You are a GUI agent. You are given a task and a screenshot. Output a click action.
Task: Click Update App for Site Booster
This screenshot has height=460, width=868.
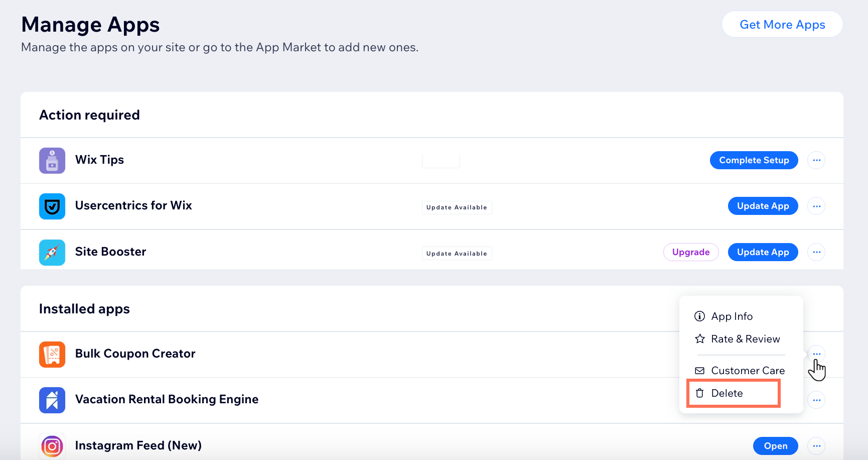point(763,252)
